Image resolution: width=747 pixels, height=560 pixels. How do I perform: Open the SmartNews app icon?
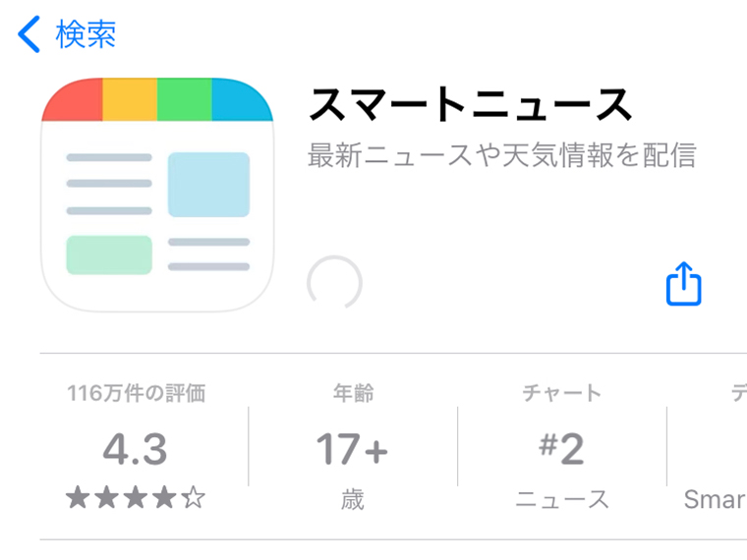point(157,195)
